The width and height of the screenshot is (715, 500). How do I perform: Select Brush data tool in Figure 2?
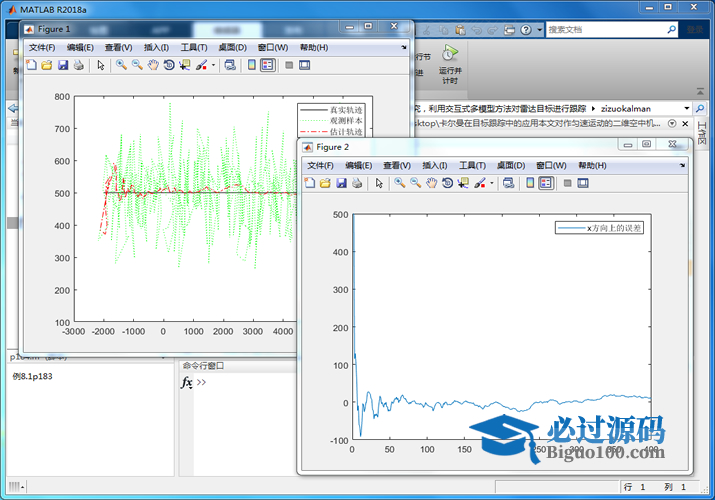pos(480,183)
